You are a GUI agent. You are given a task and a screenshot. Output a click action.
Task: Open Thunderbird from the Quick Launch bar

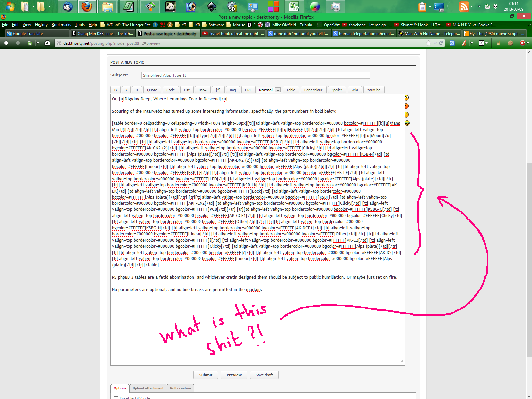click(x=67, y=6)
